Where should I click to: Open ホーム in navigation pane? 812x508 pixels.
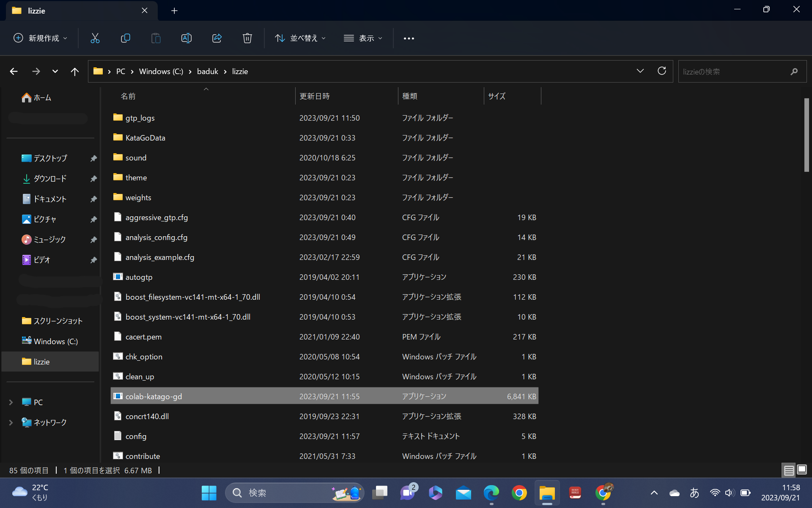coord(36,97)
